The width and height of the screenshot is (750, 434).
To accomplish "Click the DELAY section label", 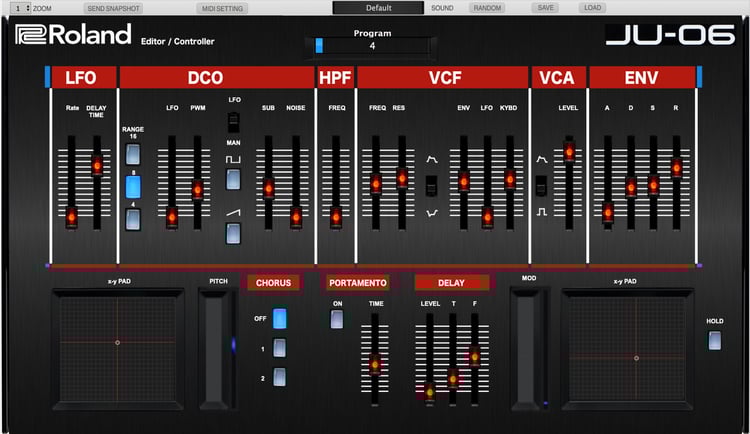I will (451, 283).
